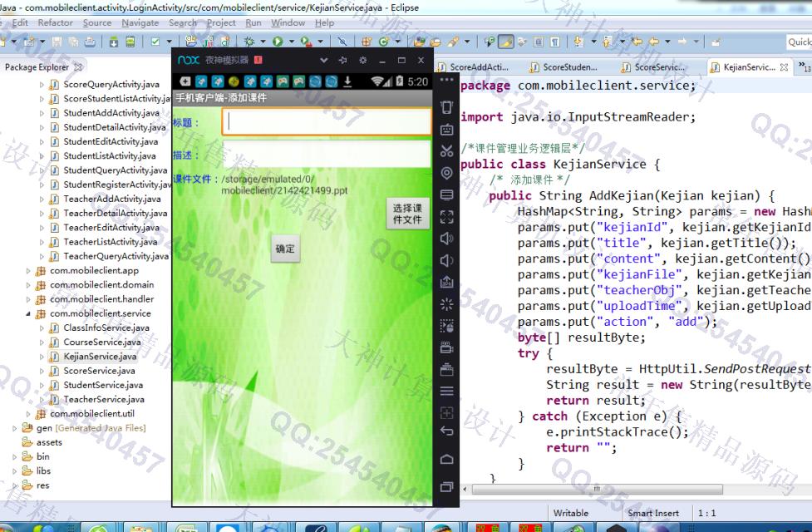This screenshot has height=532, width=812.
Task: Click the Previous Annotation arrow icon
Action: 607,42
